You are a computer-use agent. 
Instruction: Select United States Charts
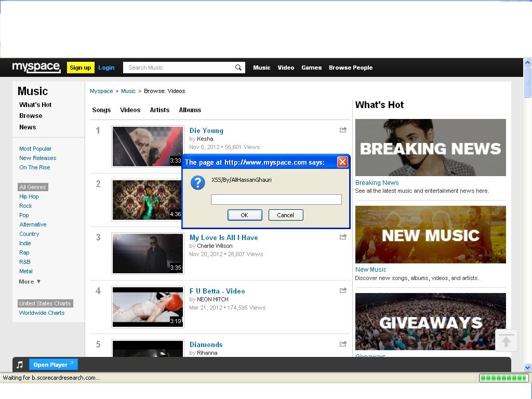45,303
